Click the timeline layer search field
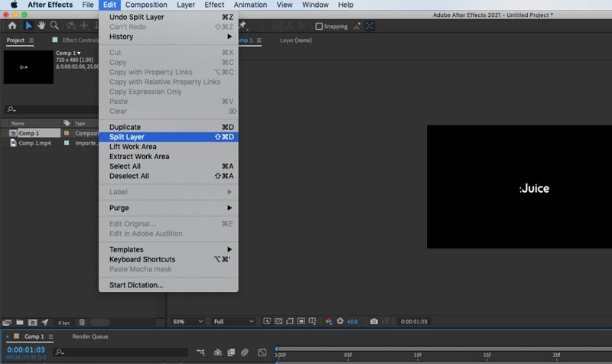 (x=120, y=353)
